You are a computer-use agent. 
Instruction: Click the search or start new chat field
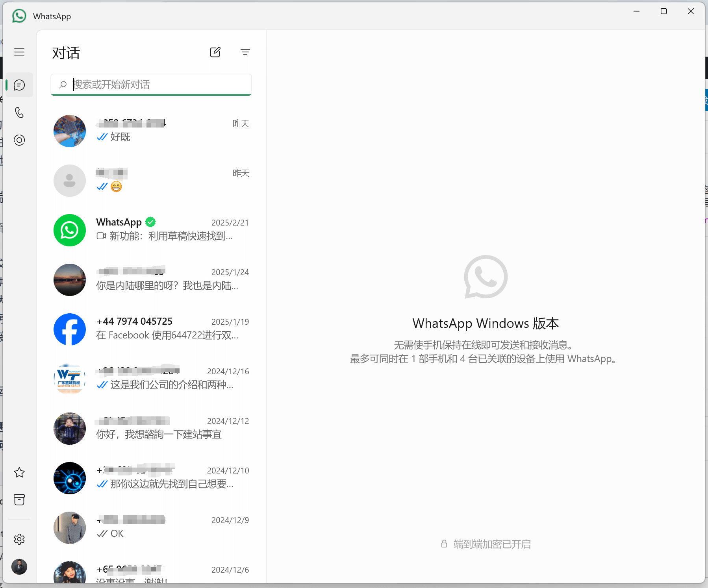[158, 85]
